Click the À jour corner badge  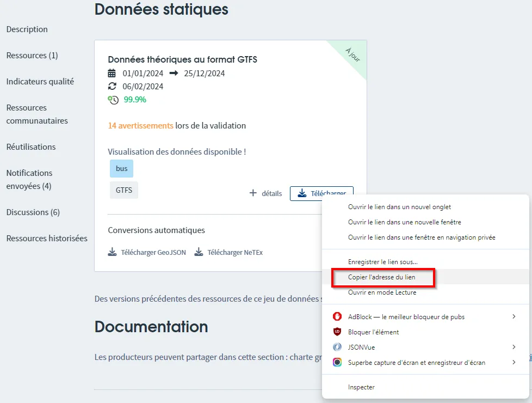353,55
